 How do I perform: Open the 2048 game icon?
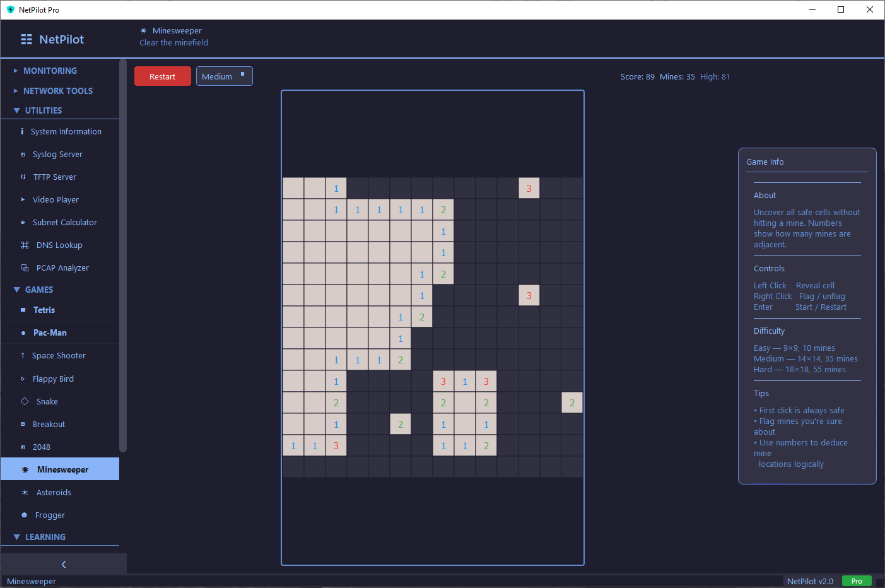(x=23, y=447)
